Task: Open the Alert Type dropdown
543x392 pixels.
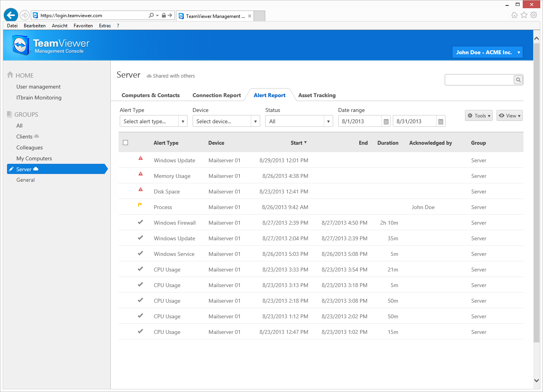Action: (x=153, y=121)
